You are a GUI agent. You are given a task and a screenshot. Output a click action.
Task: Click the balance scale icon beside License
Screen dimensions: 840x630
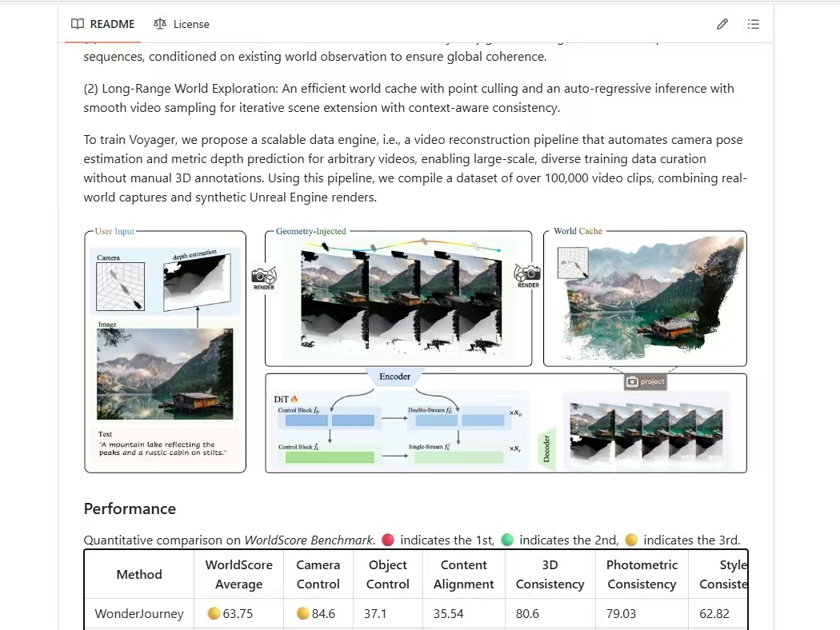160,24
